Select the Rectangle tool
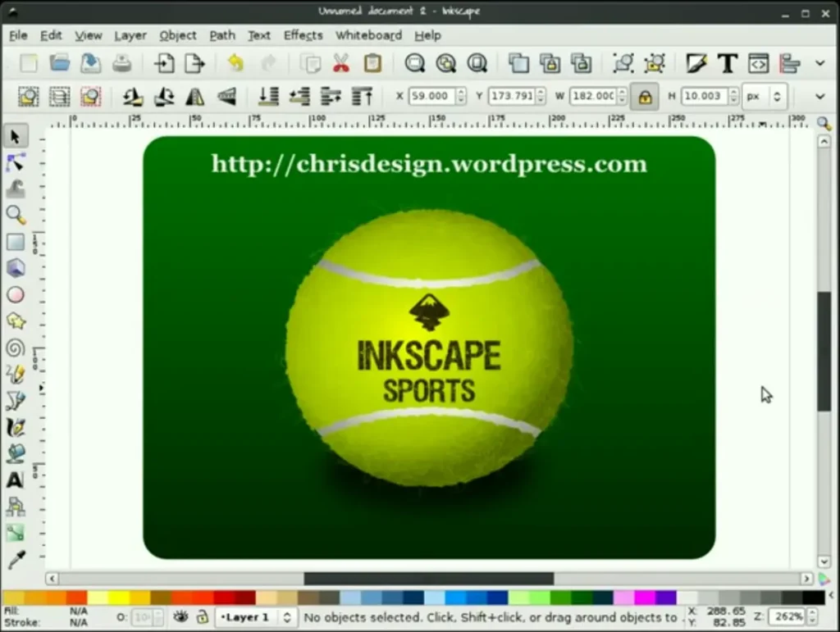840x632 pixels. [x=15, y=242]
